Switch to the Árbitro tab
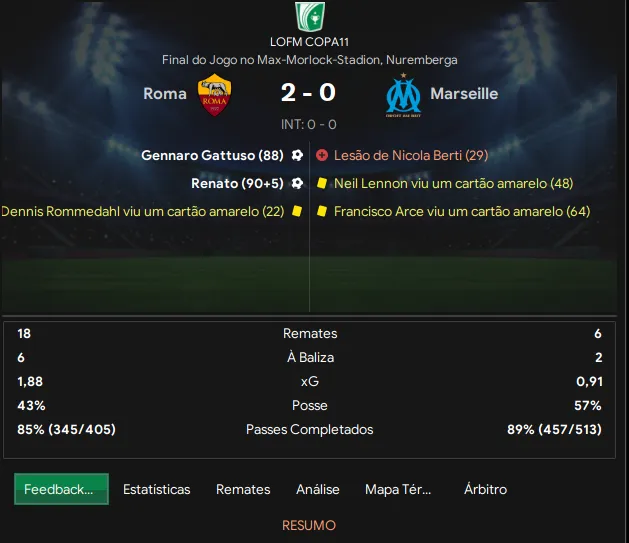This screenshot has width=629, height=543. pos(485,489)
